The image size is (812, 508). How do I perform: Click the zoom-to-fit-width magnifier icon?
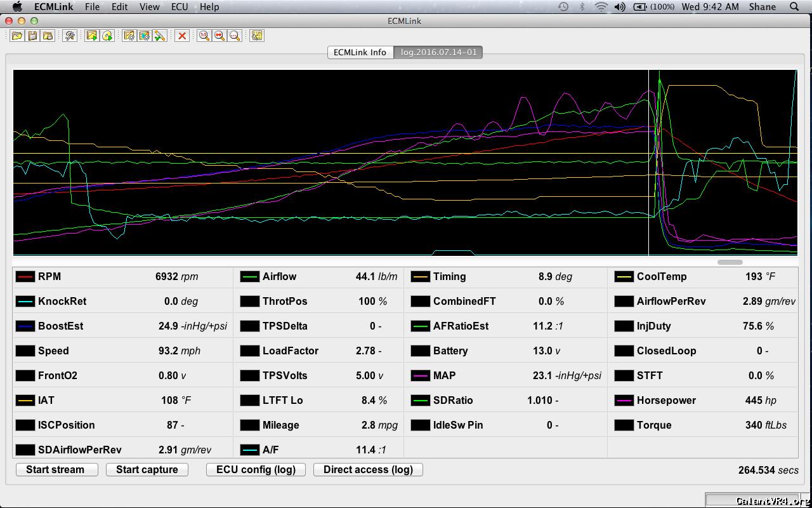coord(219,36)
